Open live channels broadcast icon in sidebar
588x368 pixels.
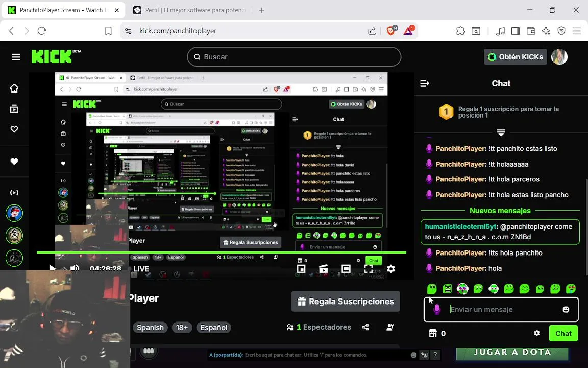pyautogui.click(x=14, y=193)
